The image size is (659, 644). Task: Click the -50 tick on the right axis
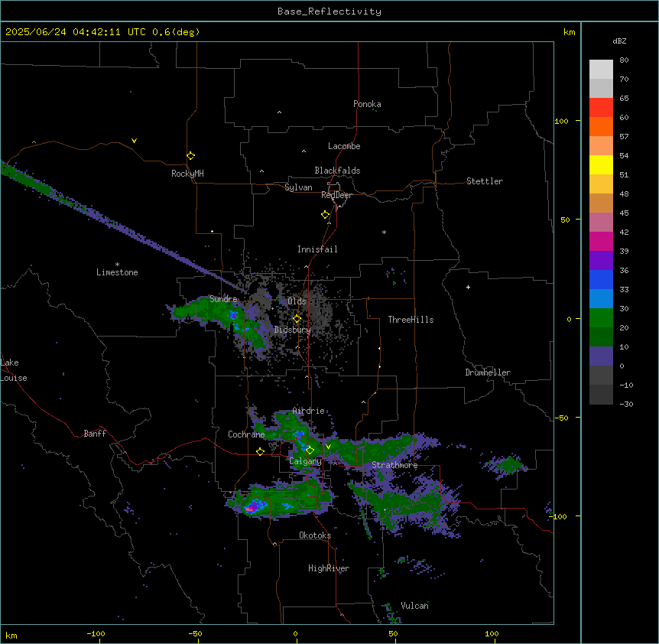click(x=561, y=418)
